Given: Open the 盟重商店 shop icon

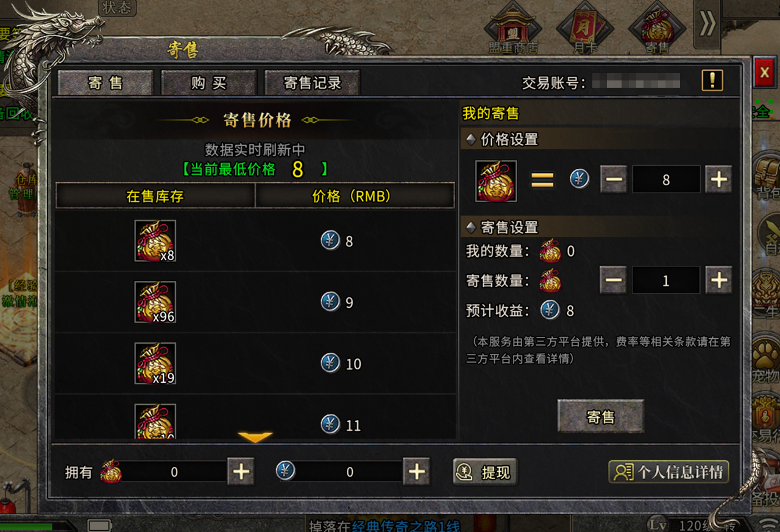Looking at the screenshot, I should (x=513, y=30).
